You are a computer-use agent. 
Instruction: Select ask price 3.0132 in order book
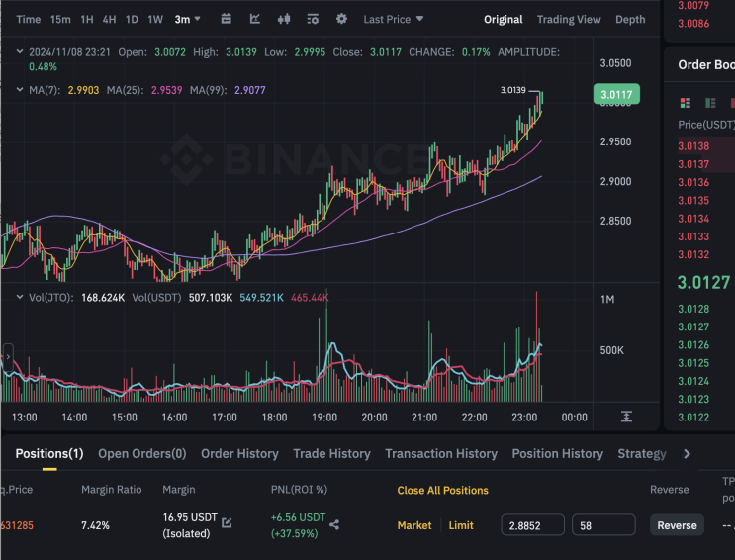[693, 254]
